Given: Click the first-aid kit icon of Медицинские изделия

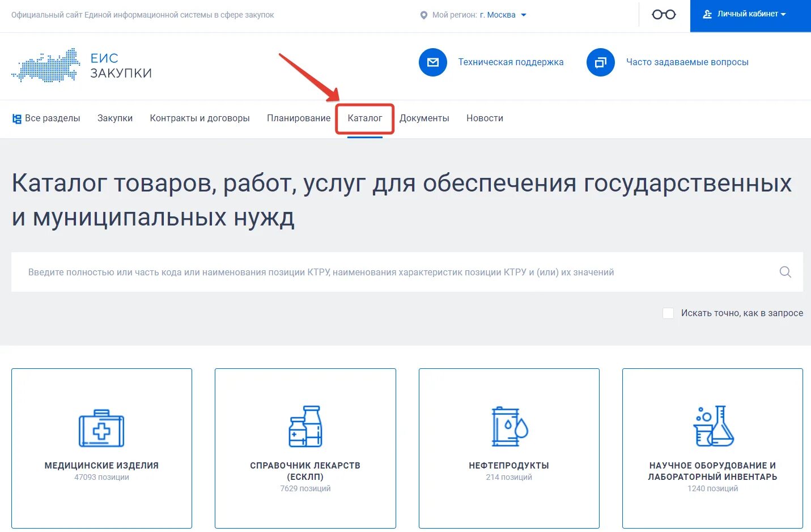Looking at the screenshot, I should coord(101,428).
